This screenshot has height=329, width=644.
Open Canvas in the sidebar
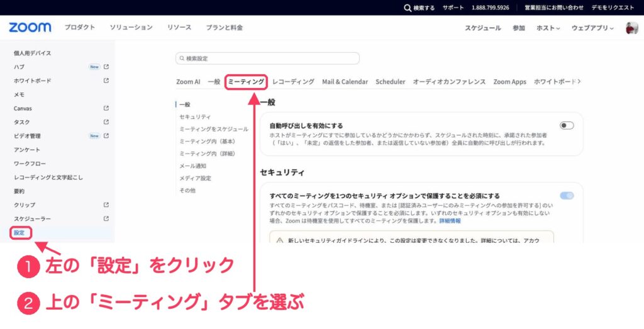point(23,108)
